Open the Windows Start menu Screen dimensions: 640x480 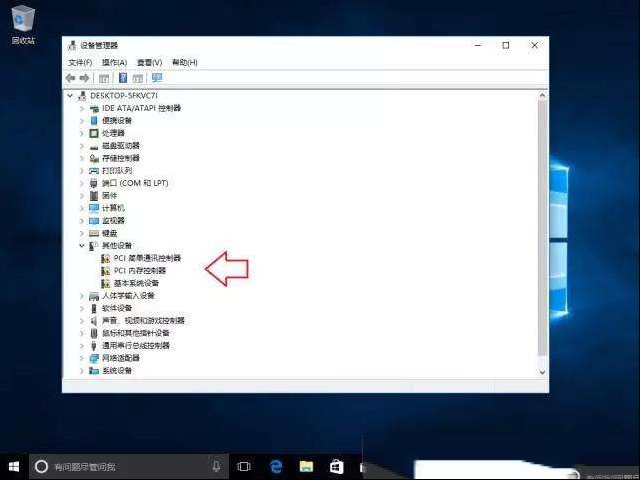14,467
